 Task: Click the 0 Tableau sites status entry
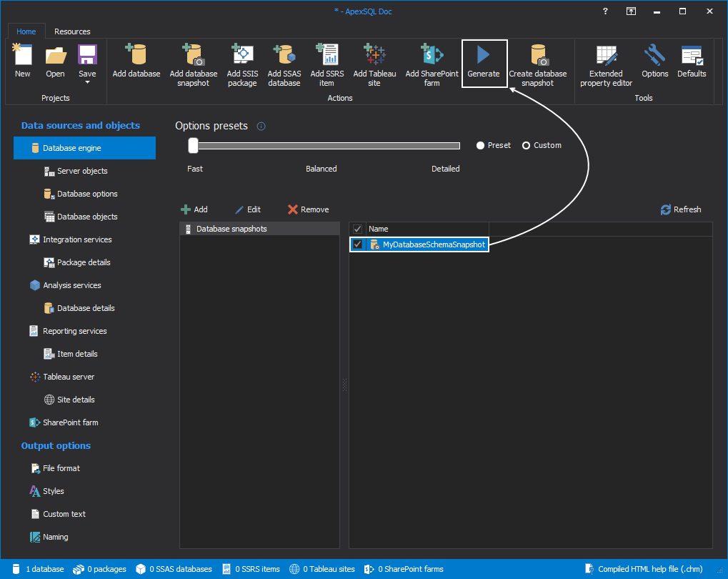coord(321,569)
